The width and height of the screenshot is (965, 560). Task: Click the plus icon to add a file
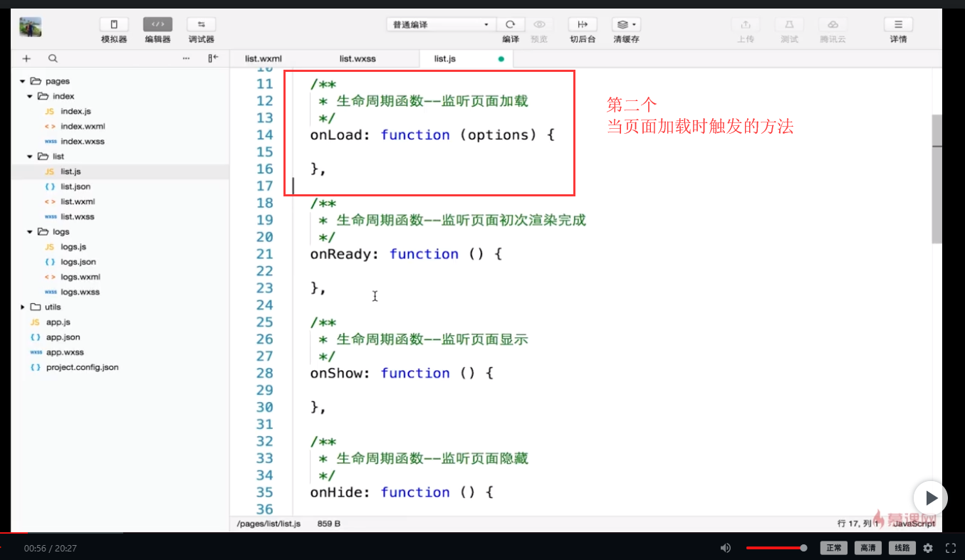click(26, 58)
